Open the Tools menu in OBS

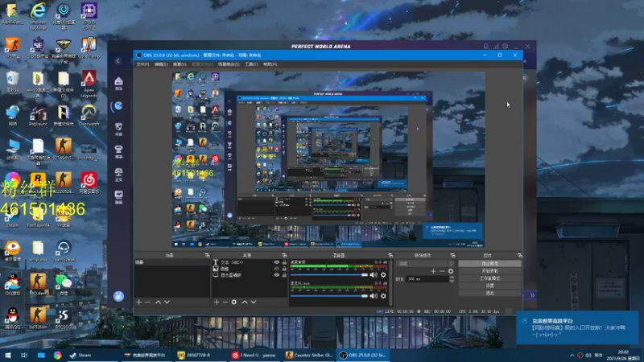pyautogui.click(x=251, y=64)
